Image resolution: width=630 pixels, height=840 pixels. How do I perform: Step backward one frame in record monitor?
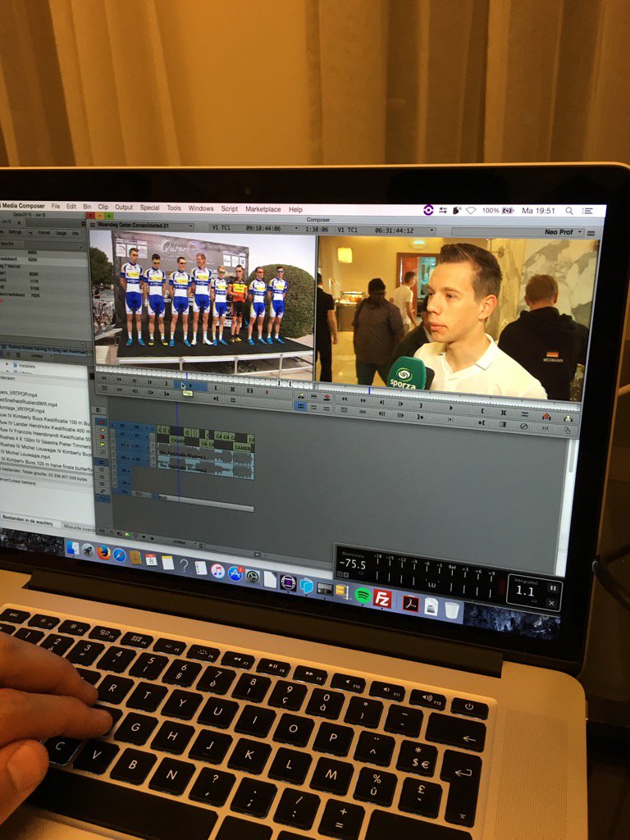click(x=381, y=402)
